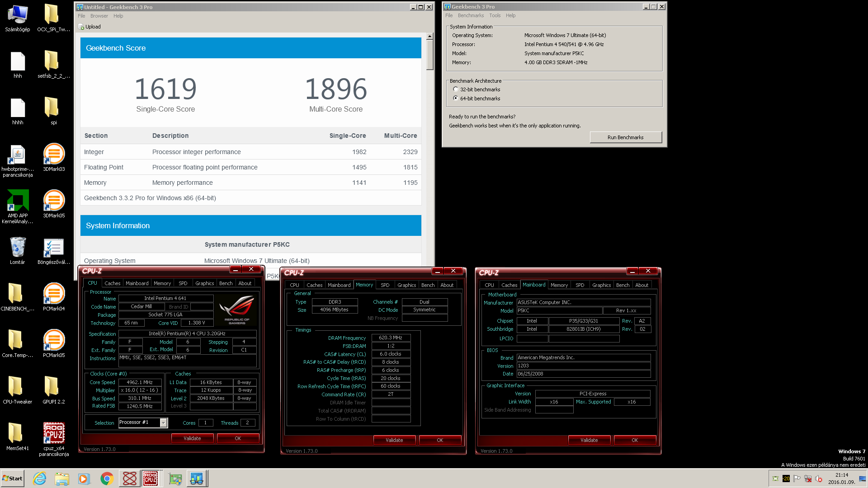Click OK in CPU-Z memory window
The width and height of the screenshot is (868, 488).
(440, 440)
